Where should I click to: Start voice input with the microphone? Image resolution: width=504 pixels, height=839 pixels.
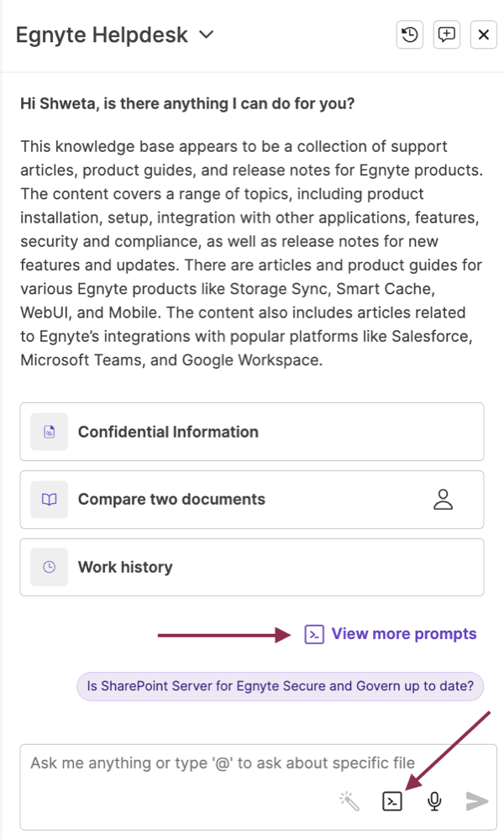tap(433, 800)
